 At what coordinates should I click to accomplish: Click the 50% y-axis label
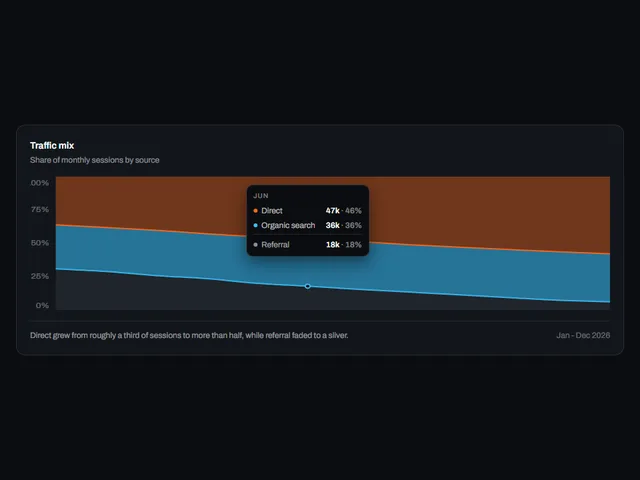[x=40, y=243]
